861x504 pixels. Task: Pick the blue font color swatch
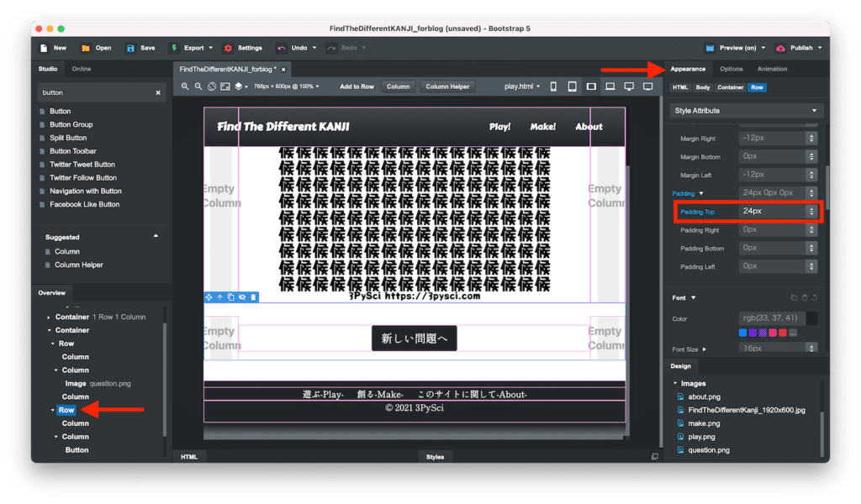743,333
